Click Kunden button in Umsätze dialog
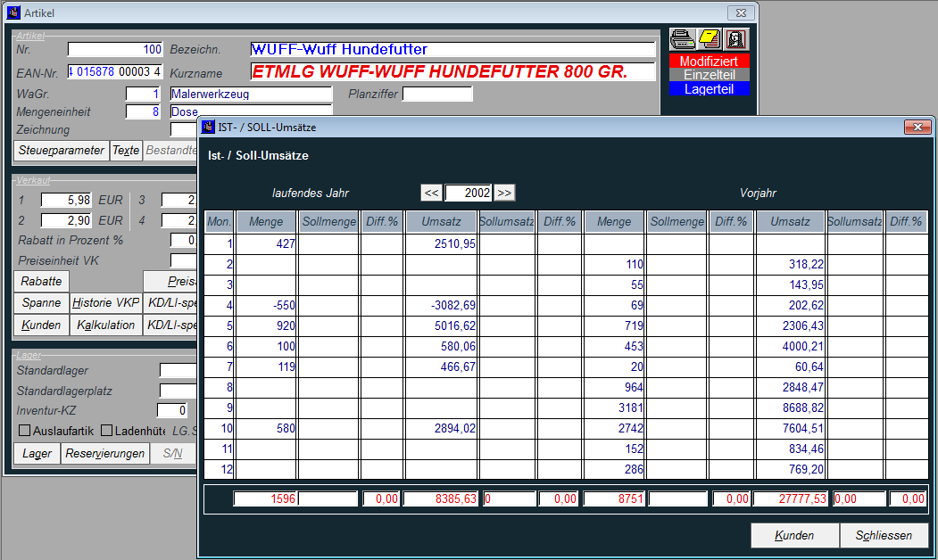 794,536
